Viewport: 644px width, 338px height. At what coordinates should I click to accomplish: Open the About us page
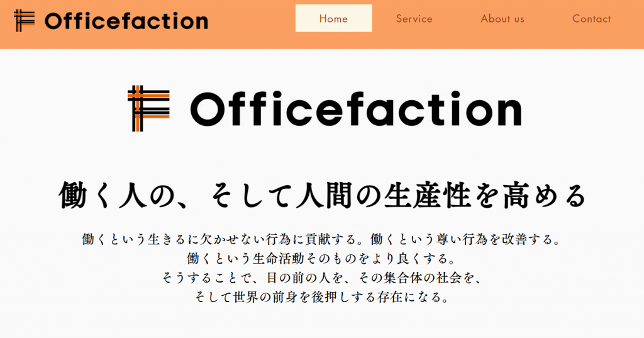tap(502, 19)
